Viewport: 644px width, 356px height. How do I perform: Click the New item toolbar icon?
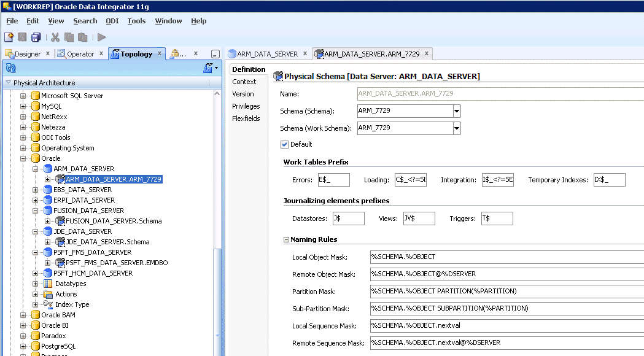[x=9, y=37]
